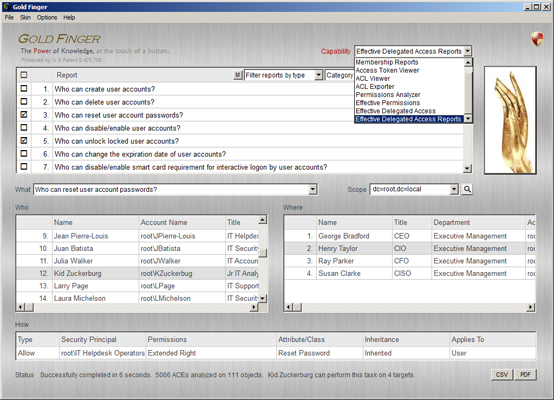Click Who table horizontal scroll right arrow

tap(254, 307)
